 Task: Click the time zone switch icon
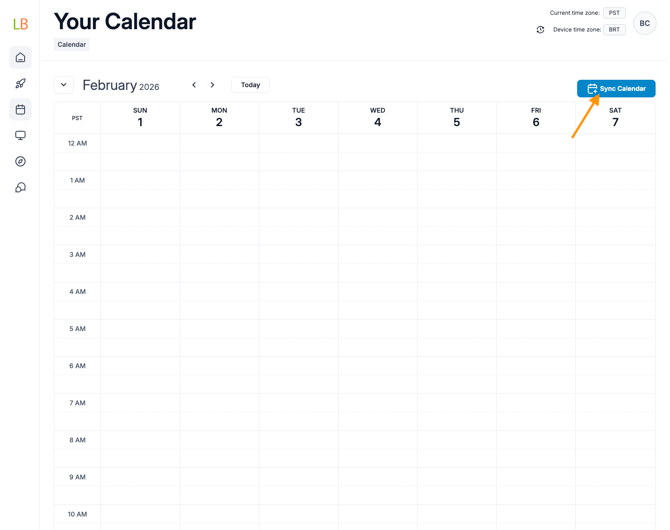click(541, 30)
